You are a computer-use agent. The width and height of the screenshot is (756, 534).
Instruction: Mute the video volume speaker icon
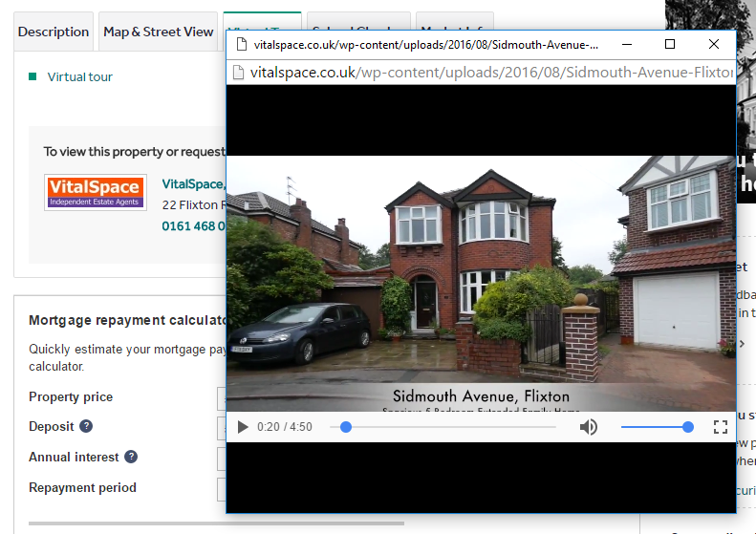(x=588, y=427)
